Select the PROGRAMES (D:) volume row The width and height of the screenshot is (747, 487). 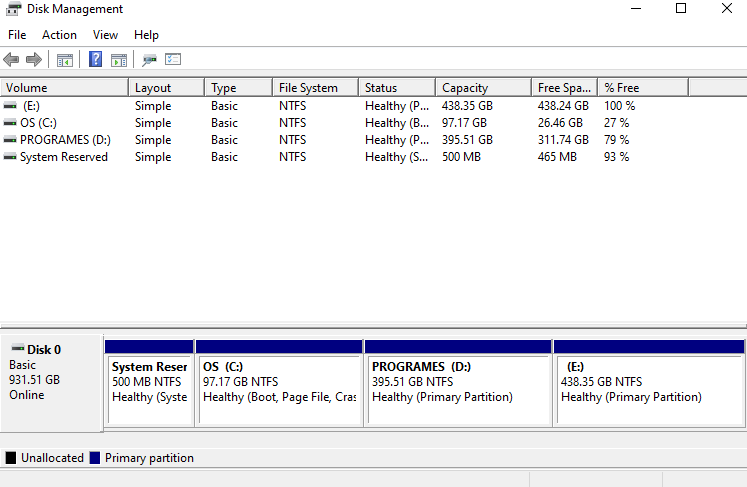[344, 140]
